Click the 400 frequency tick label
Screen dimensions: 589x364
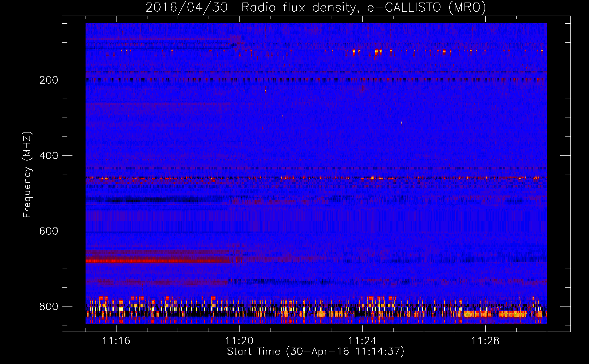pyautogui.click(x=49, y=156)
